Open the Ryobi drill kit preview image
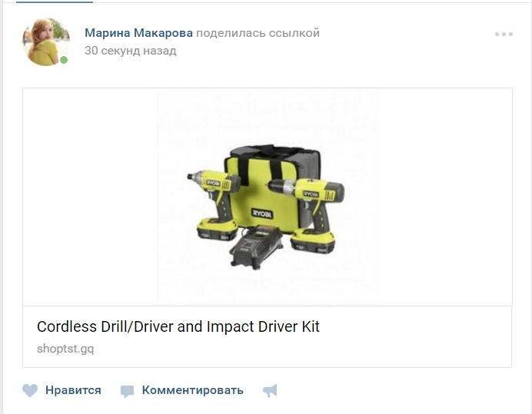Viewport: 532px width, 414px height. coord(268,197)
